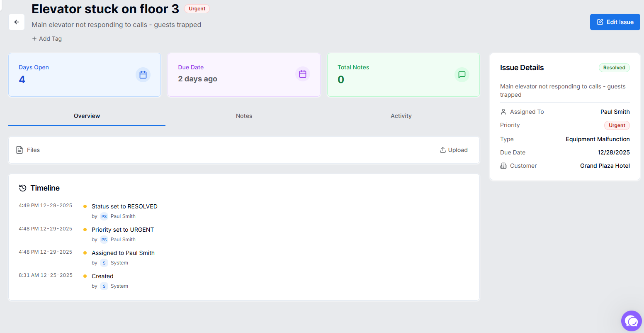Image resolution: width=644 pixels, height=333 pixels.
Task: Click the Days Open calendar icon
Action: (x=143, y=74)
